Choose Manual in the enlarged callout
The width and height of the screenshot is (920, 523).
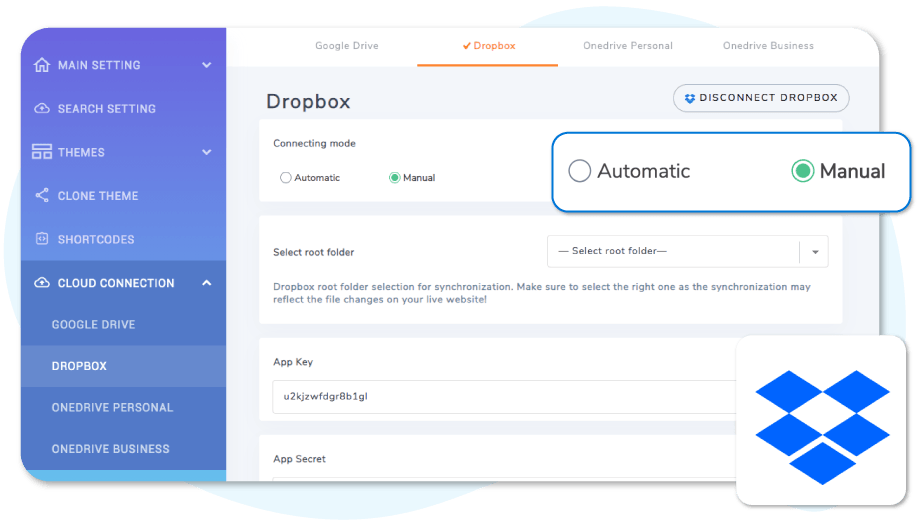pos(802,171)
